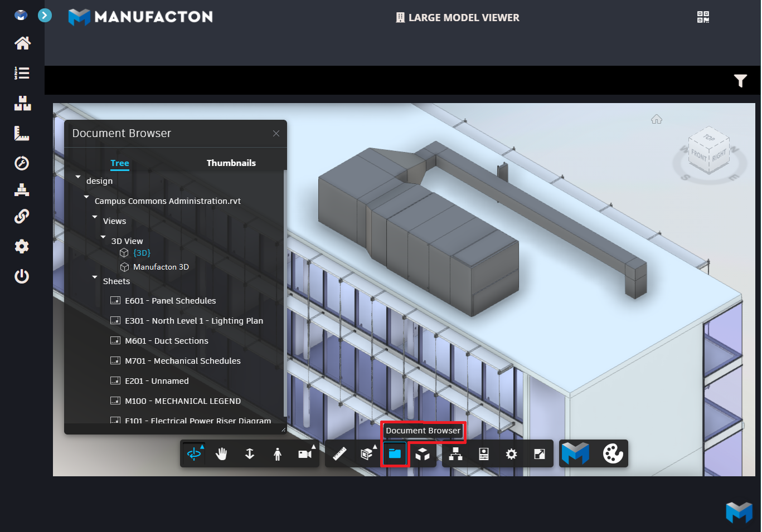Collapse the Campus Commons Administration.rvt node

(x=86, y=197)
